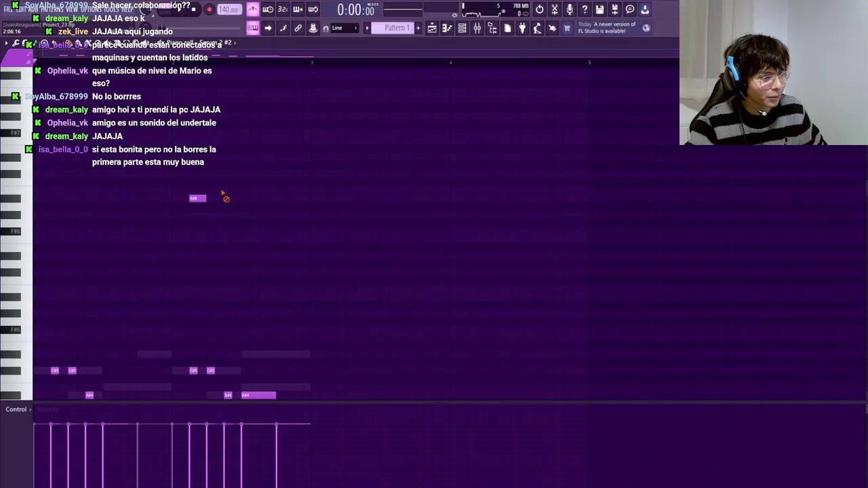Click the 140 tempo field
Screen dimensions: 868x488
pos(229,9)
